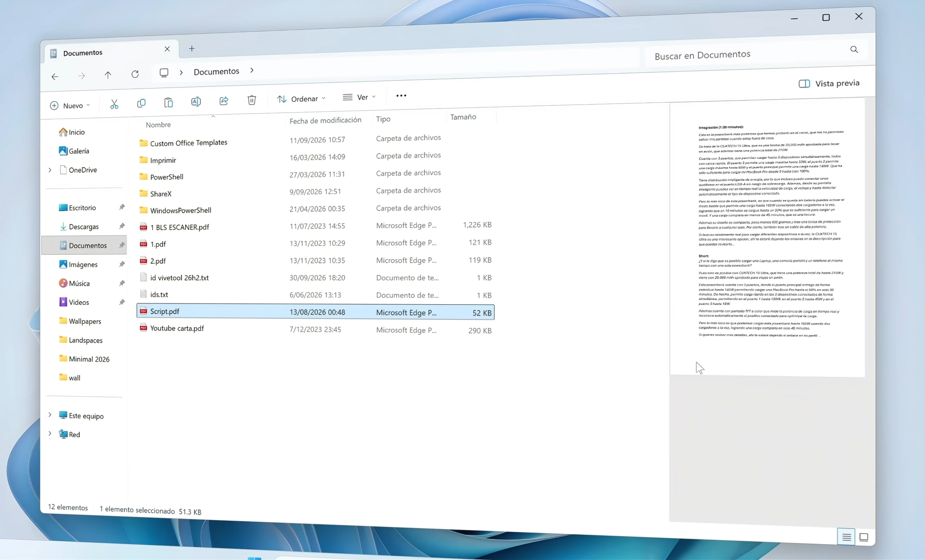Screen dimensions: 925x560
Task: Go up one folder level
Action: tap(108, 75)
